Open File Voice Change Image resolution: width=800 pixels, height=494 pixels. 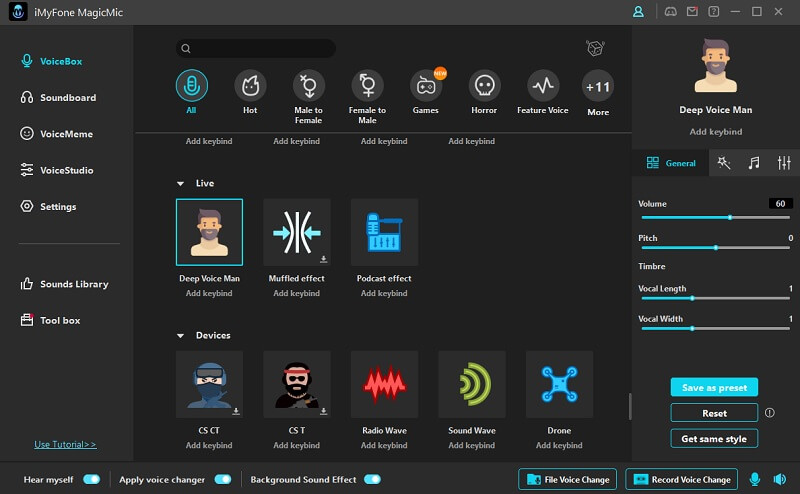pyautogui.click(x=567, y=479)
